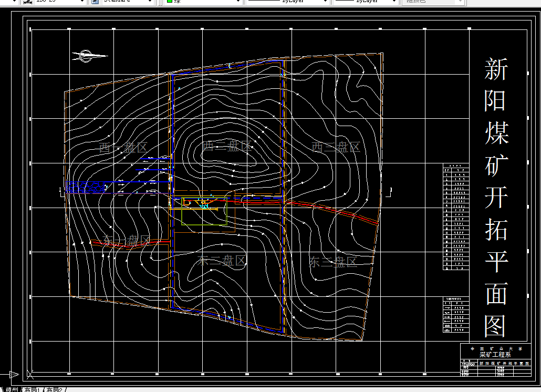
Task: Select the 中国矿业大学 heading in title block
Action: click(x=496, y=349)
